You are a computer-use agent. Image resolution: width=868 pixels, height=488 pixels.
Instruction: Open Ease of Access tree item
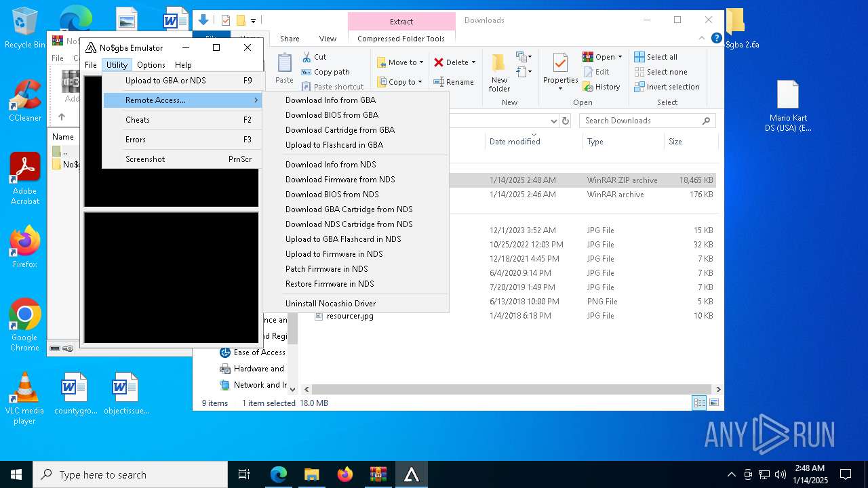(x=252, y=352)
